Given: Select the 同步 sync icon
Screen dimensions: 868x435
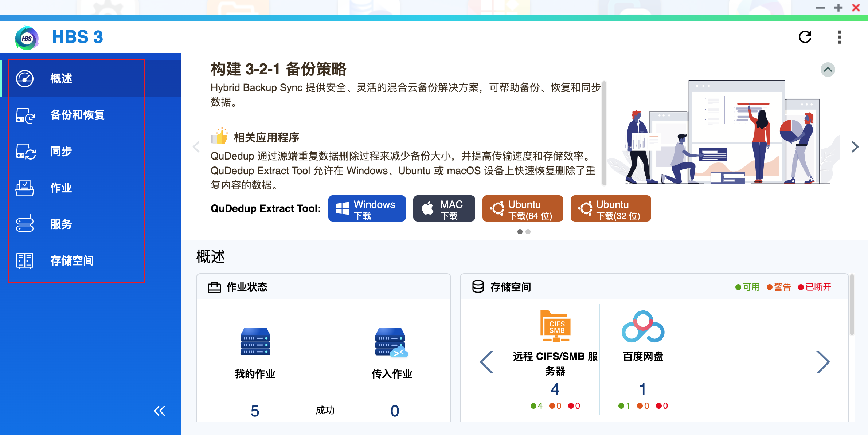Looking at the screenshot, I should tap(25, 151).
